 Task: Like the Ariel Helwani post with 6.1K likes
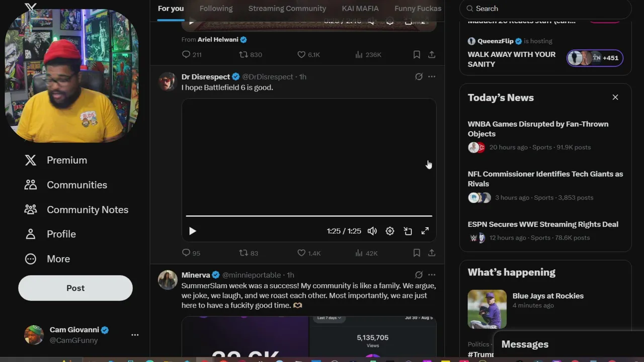click(x=308, y=54)
